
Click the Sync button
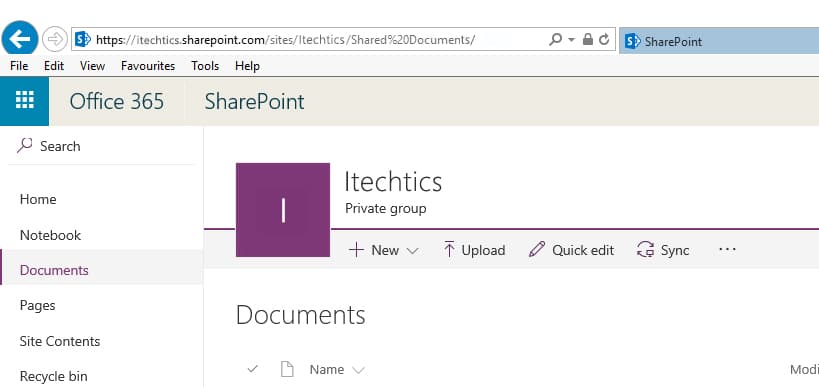click(x=663, y=250)
